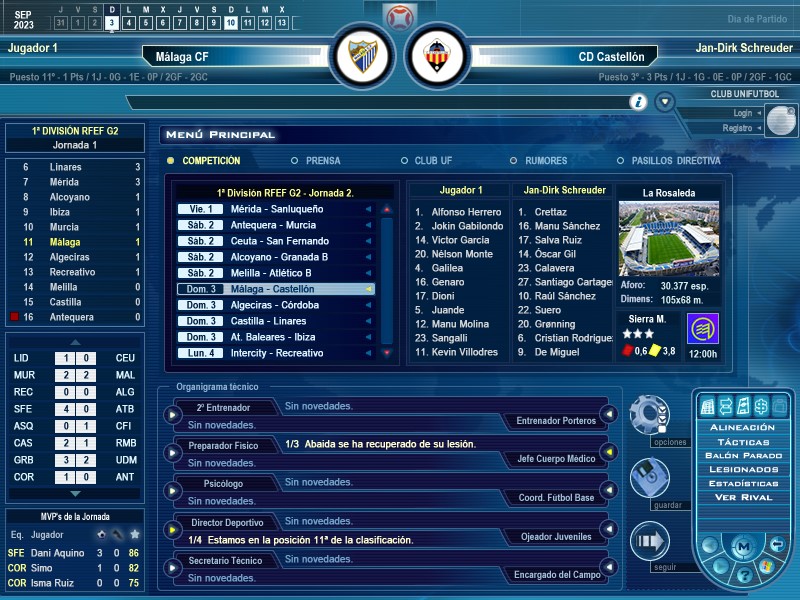Click the greyed clipboard icon in the side panel
Image resolution: width=800 pixels, height=600 pixels.
(779, 406)
